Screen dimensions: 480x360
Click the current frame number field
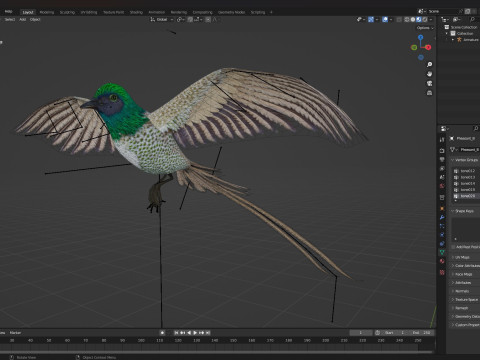point(361,333)
